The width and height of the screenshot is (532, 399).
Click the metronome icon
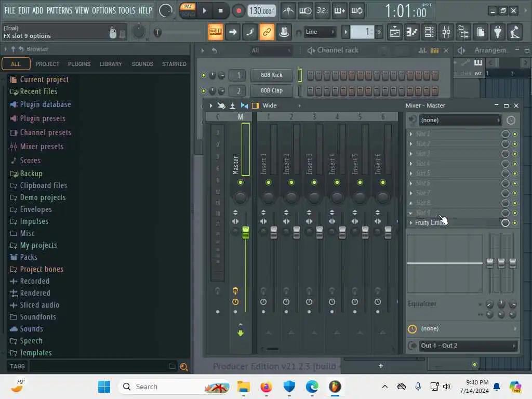click(288, 11)
